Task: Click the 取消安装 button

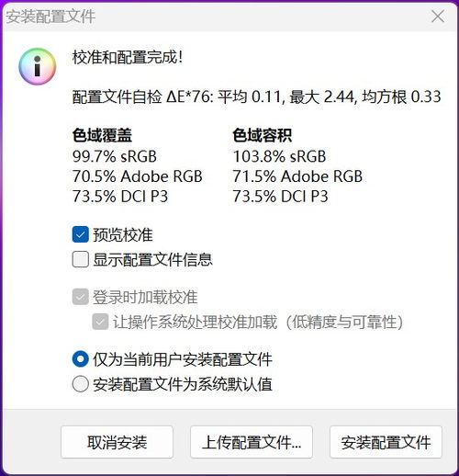Action: pyautogui.click(x=117, y=442)
